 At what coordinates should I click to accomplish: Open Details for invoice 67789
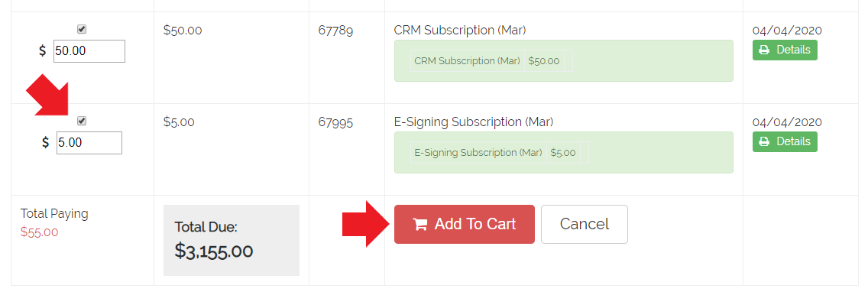pyautogui.click(x=785, y=50)
